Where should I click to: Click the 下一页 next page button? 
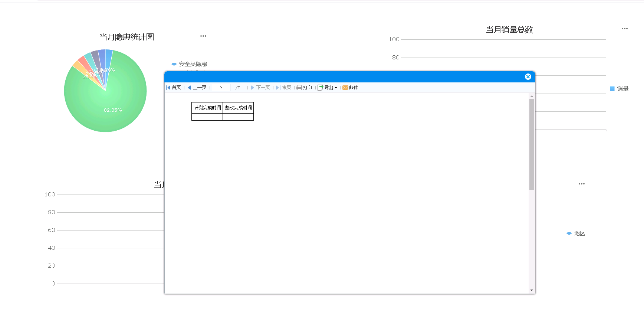(260, 88)
